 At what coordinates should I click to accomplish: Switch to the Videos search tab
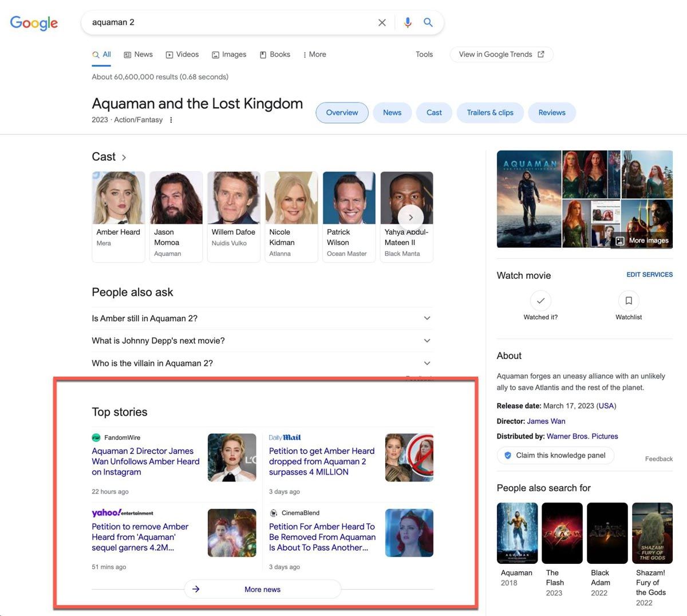182,54
